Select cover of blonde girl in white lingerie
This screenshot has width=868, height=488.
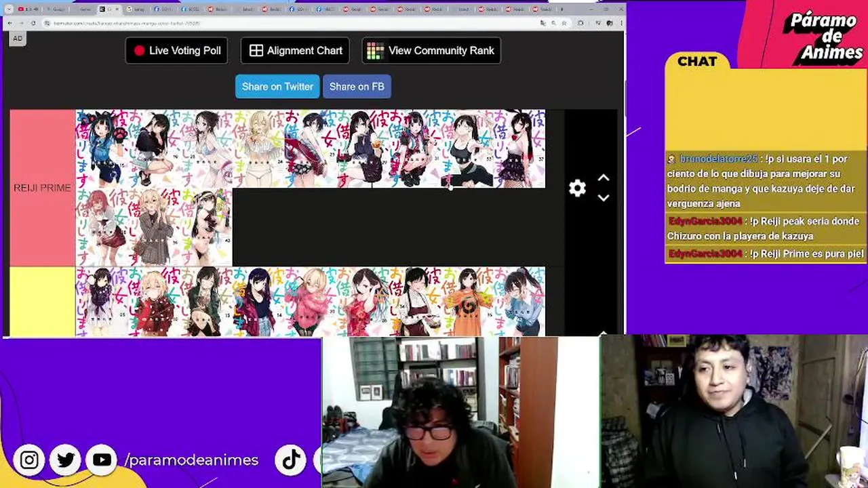[258, 148]
